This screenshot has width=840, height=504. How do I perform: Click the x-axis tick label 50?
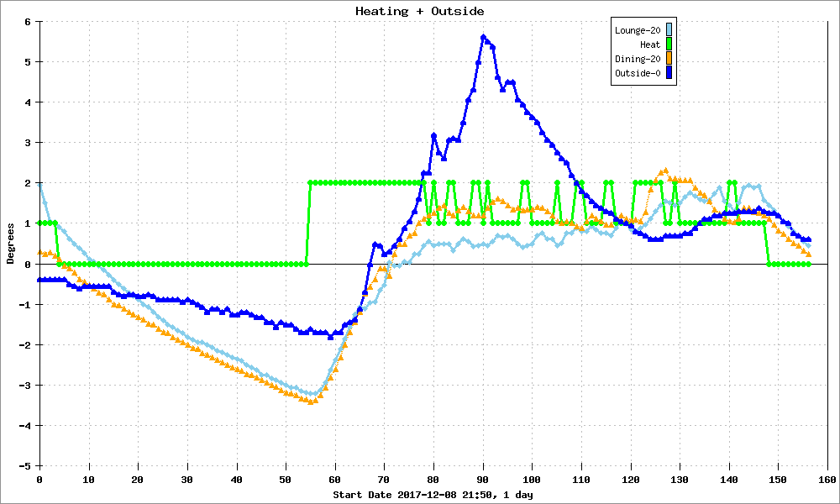286,480
